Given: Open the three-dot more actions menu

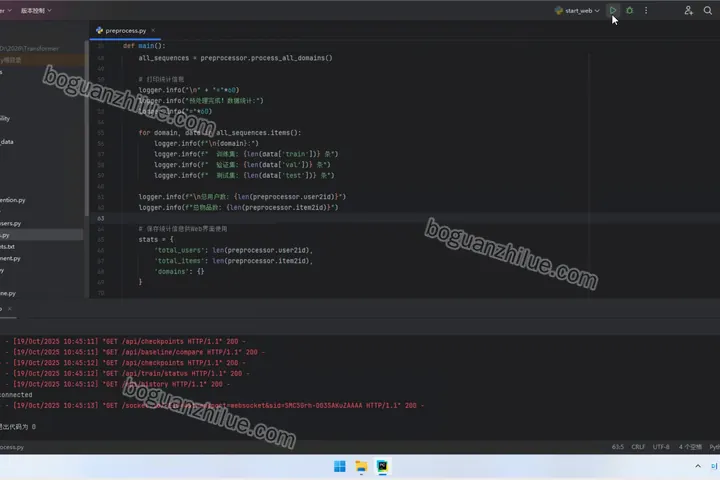Looking at the screenshot, I should click(646, 10).
